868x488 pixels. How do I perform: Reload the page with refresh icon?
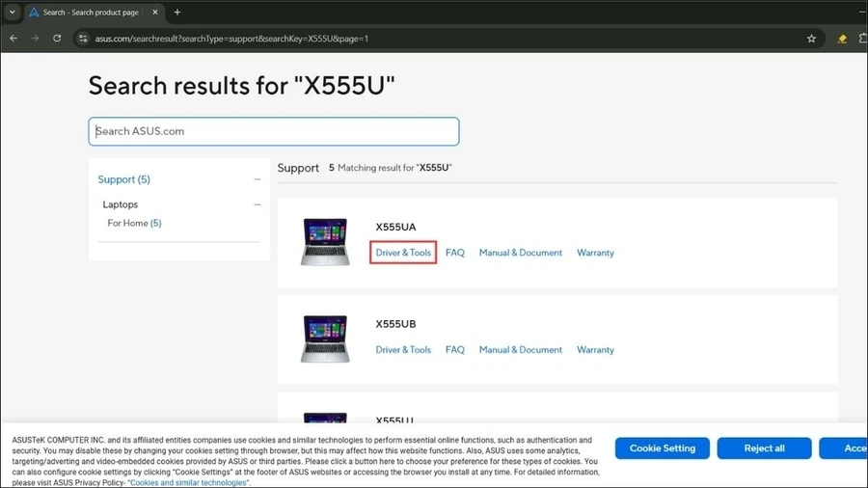(57, 39)
